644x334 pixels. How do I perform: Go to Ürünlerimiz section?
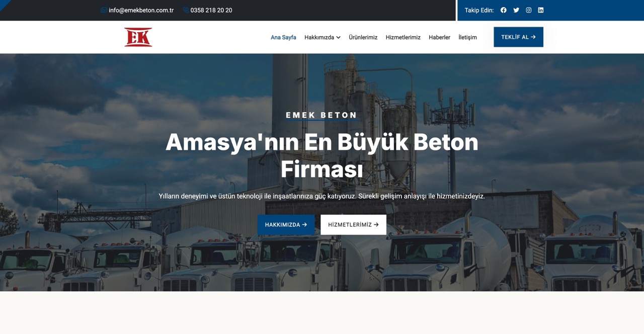click(363, 37)
